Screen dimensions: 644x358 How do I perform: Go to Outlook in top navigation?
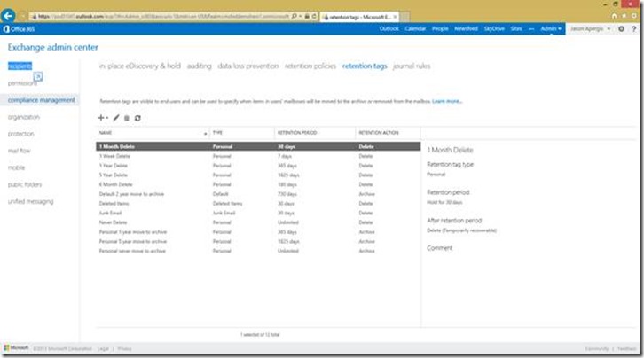pyautogui.click(x=389, y=28)
